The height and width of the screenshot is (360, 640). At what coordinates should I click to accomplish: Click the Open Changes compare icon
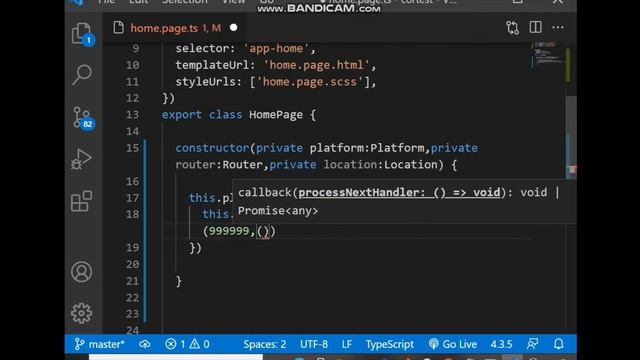[512, 28]
